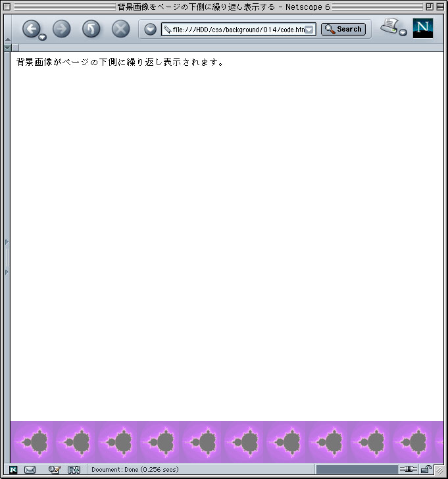Open Navigator from status bar N icon

(13, 470)
